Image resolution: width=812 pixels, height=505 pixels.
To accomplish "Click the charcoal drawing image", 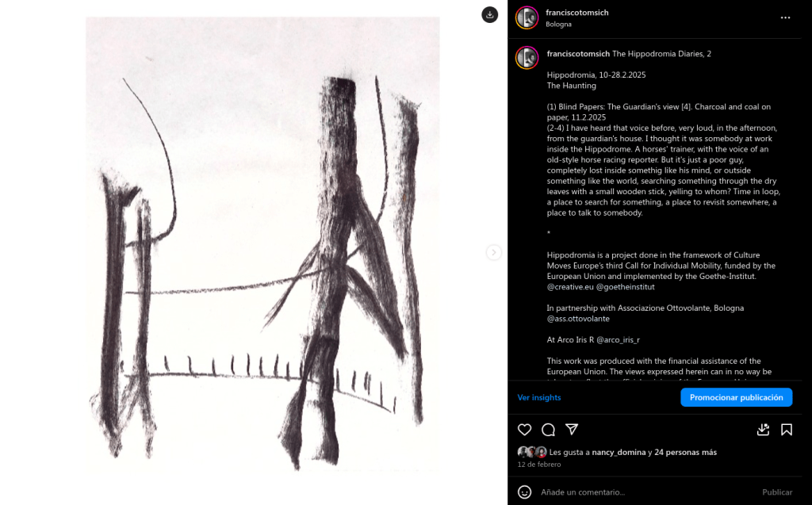I will click(262, 244).
